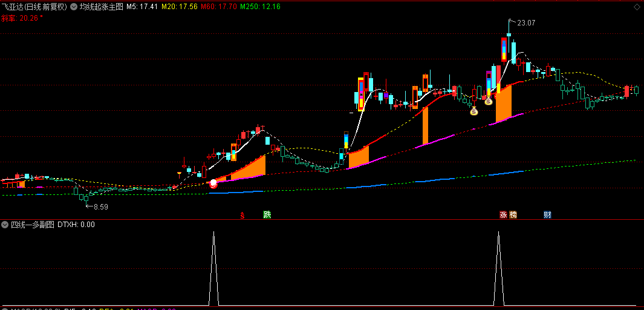
Task: Open the red 涨 event marker
Action: pyautogui.click(x=503, y=214)
